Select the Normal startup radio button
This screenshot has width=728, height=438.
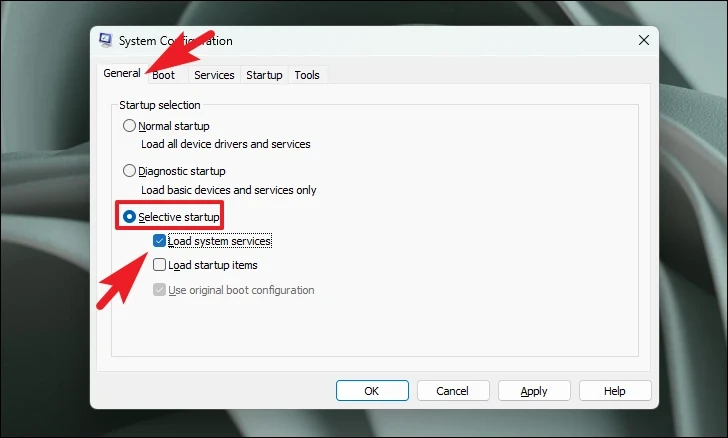tap(129, 126)
